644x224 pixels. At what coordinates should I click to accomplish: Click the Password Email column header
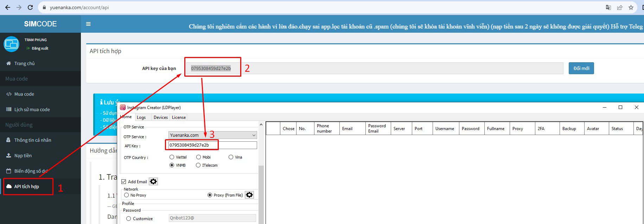[x=378, y=128]
